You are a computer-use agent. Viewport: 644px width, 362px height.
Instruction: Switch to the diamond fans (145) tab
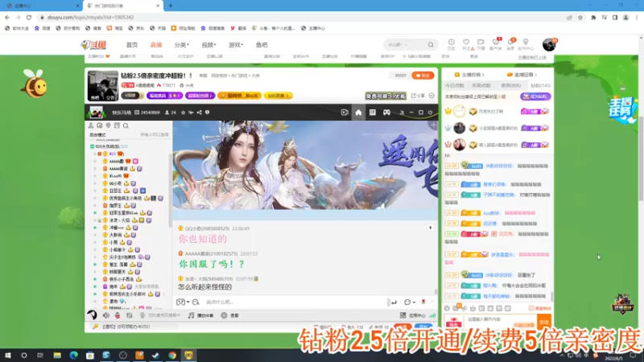540,85
